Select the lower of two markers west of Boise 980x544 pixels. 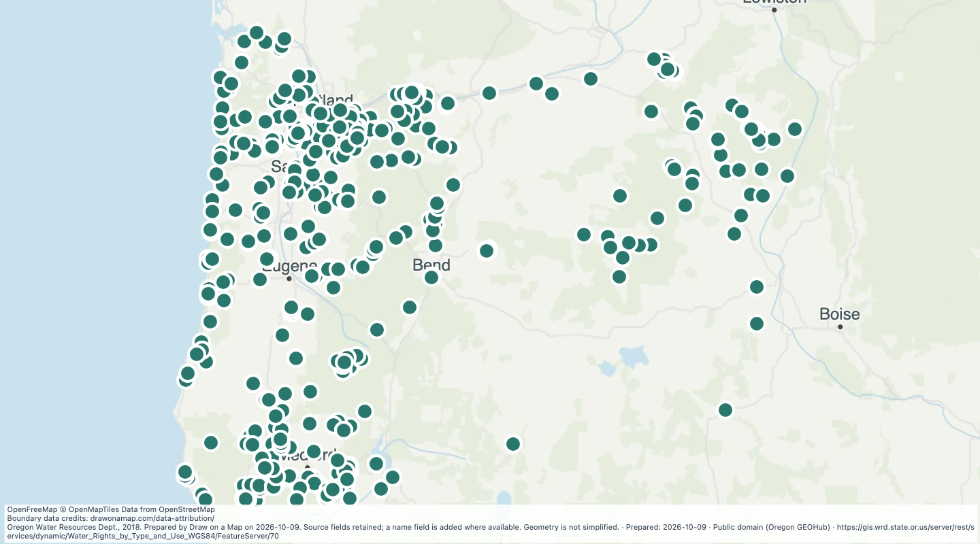757,324
